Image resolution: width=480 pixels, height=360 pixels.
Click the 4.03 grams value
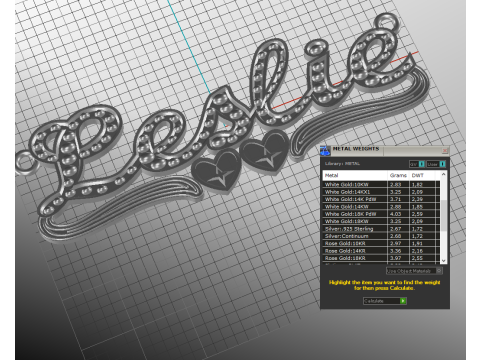click(x=395, y=214)
